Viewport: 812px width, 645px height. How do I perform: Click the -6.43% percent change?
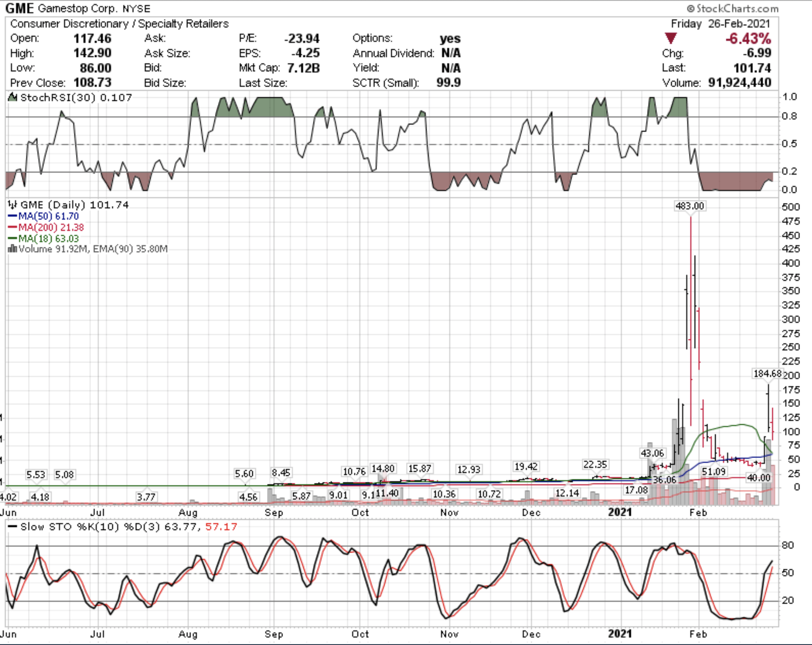tap(748, 39)
